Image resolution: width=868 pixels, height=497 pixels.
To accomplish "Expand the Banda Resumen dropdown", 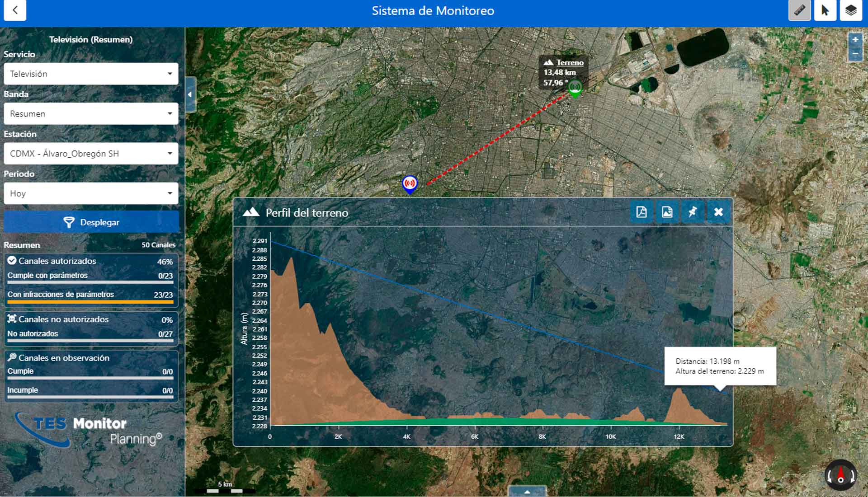I will point(91,113).
